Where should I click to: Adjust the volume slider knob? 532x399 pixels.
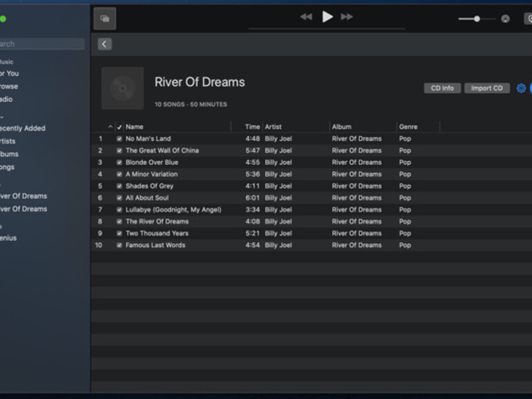click(x=477, y=19)
